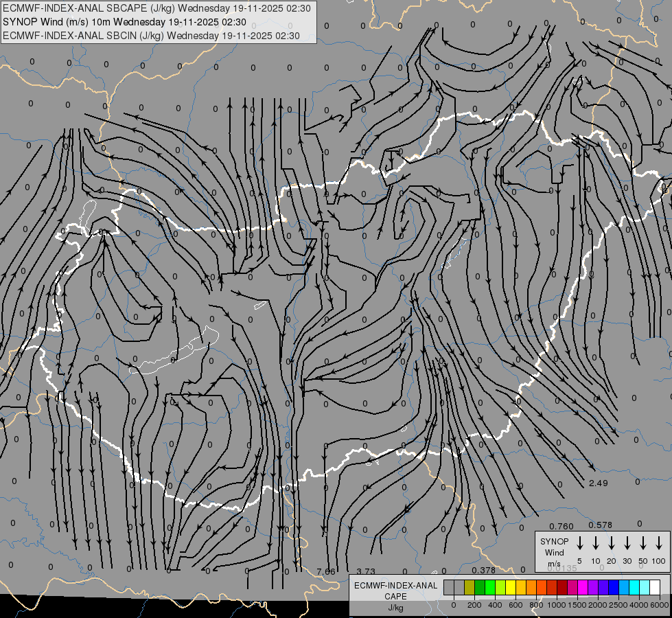This screenshot has height=618, width=672.
Task: Click the 0.0135 value under wind legend
Action: click(x=562, y=568)
